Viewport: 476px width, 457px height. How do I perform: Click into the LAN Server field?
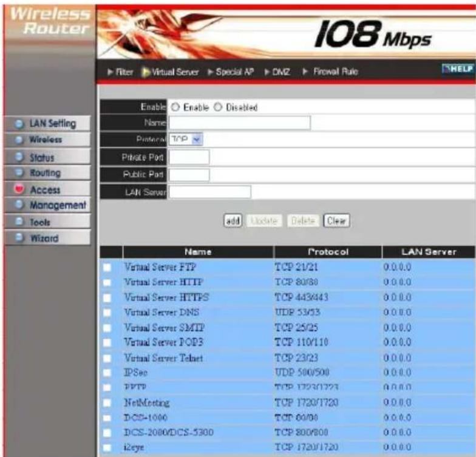pyautogui.click(x=210, y=192)
